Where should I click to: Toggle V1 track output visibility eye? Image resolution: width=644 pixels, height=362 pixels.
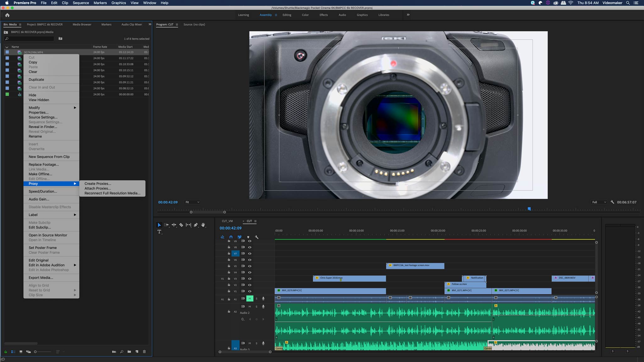coord(250,291)
